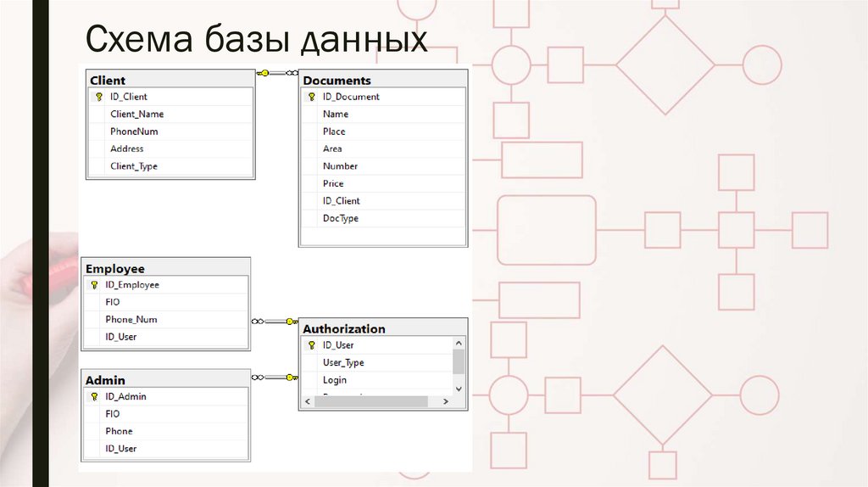Select the ID_Admin column row

165,397
